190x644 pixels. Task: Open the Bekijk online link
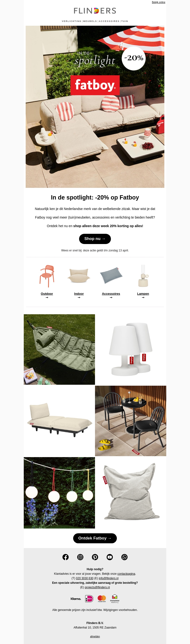[159, 2]
